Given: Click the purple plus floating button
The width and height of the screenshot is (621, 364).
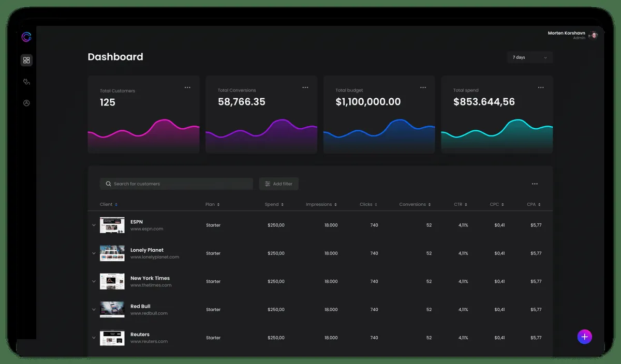Looking at the screenshot, I should tap(584, 337).
